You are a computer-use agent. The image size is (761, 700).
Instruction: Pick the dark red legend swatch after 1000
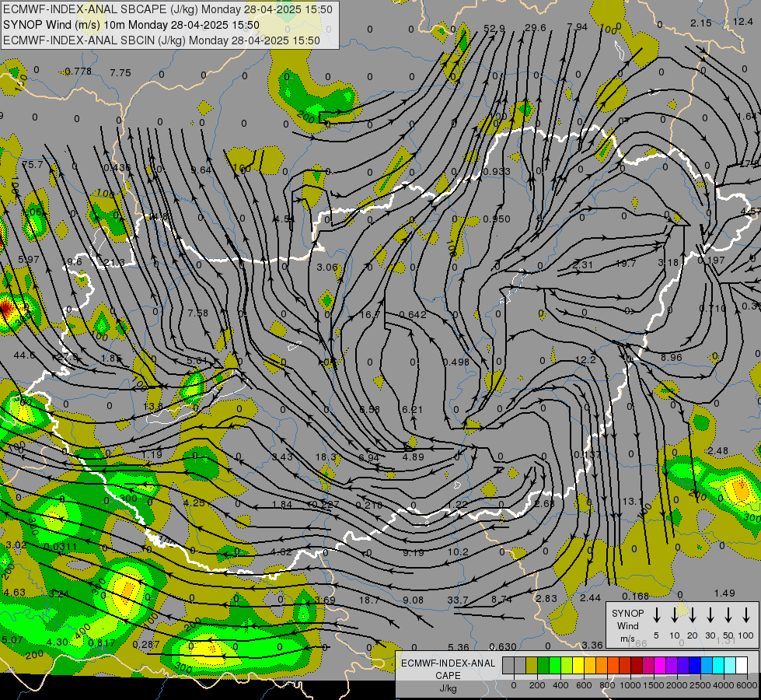click(637, 666)
